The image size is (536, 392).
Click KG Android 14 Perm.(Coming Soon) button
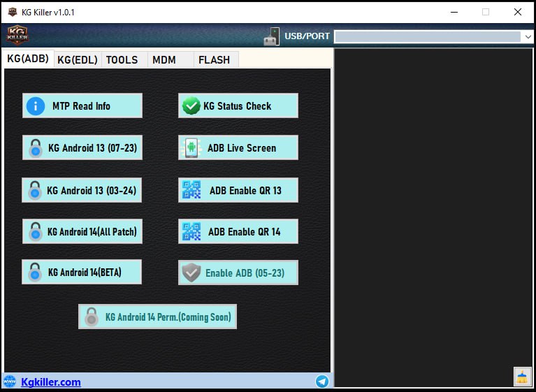158,317
